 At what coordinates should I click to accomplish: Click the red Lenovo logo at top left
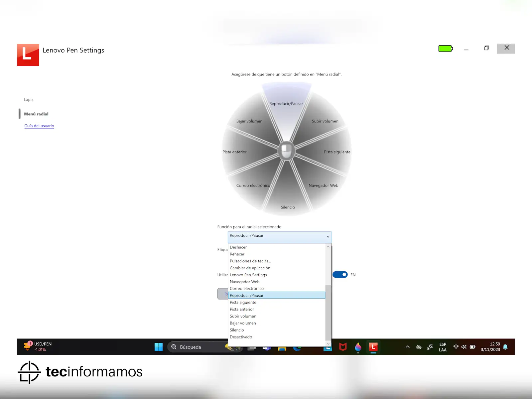(x=28, y=55)
